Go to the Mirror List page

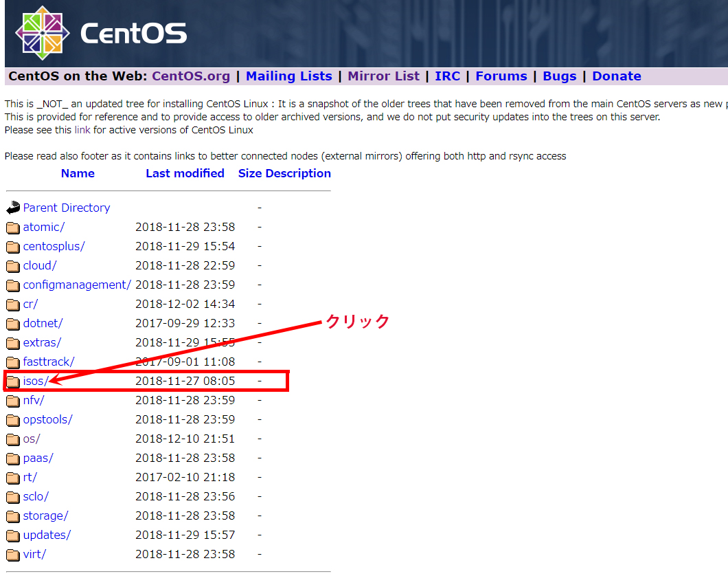(383, 76)
